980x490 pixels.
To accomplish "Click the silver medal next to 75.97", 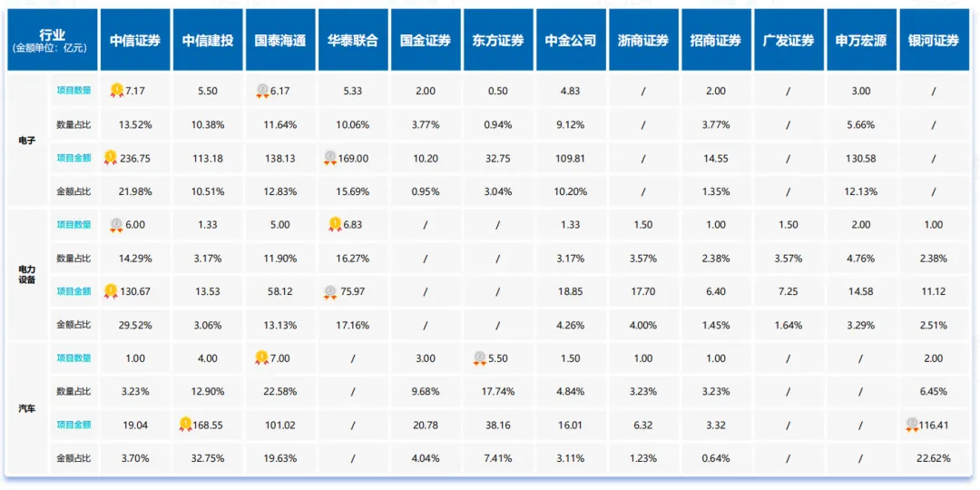I will [331, 291].
